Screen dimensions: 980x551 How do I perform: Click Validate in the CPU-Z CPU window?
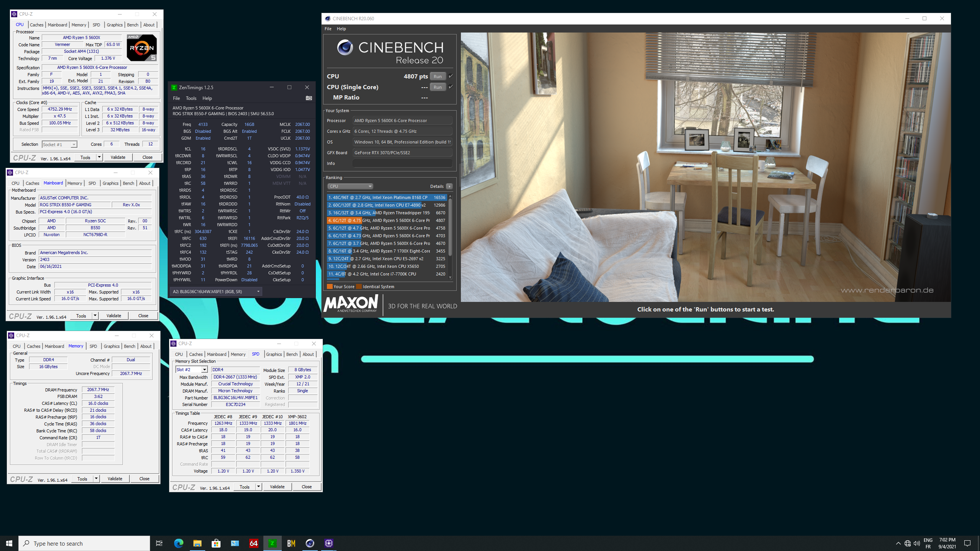[118, 157]
